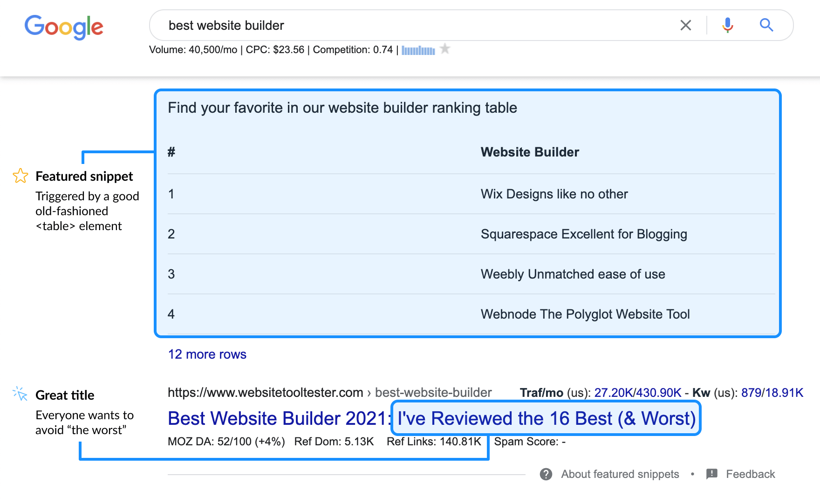The height and width of the screenshot is (504, 820).
Task: Click the gray star favorite keyword icon
Action: click(445, 48)
